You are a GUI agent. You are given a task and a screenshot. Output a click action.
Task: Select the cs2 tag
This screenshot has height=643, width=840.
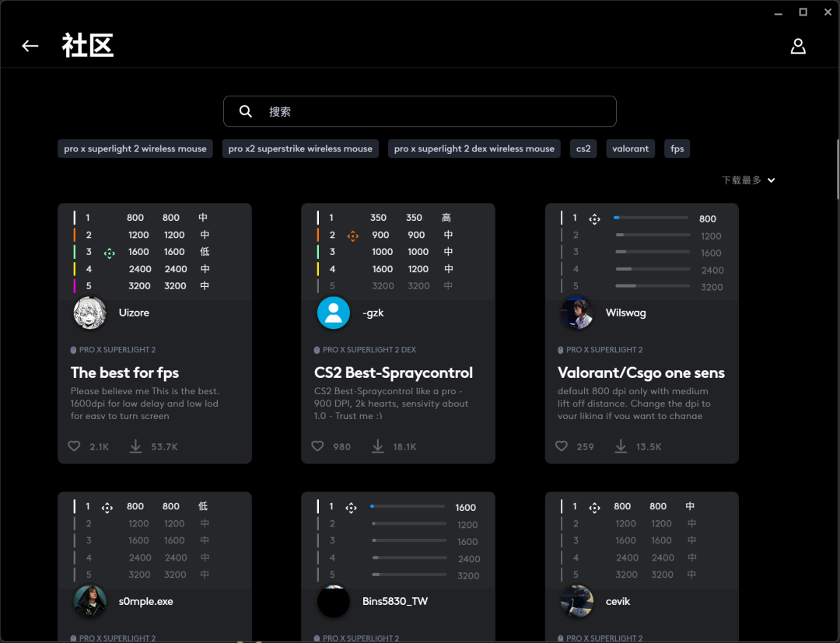pos(583,149)
